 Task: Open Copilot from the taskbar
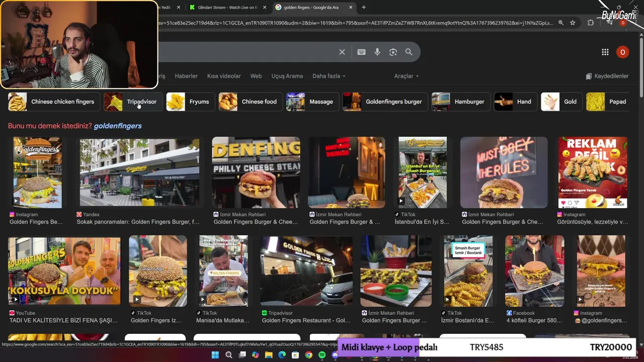click(256, 355)
